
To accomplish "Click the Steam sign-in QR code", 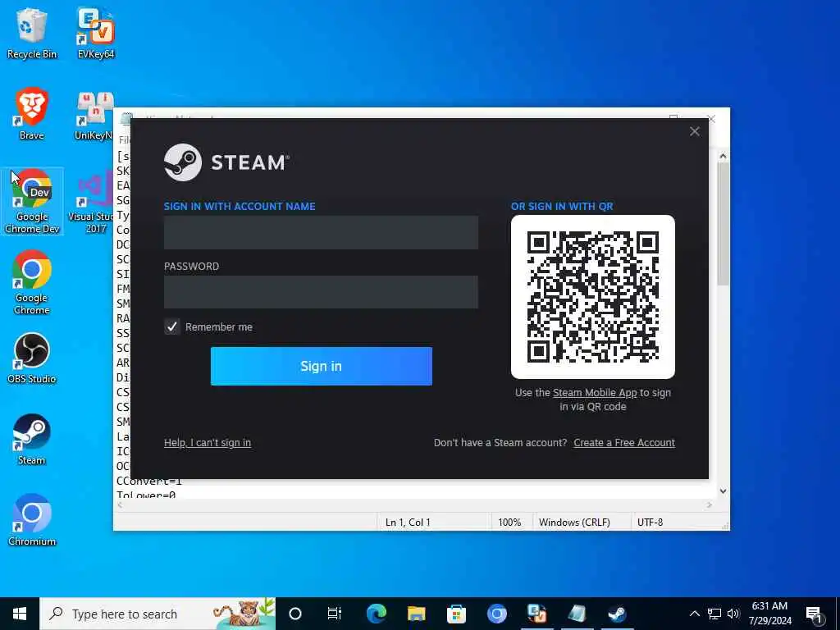I will click(x=592, y=297).
